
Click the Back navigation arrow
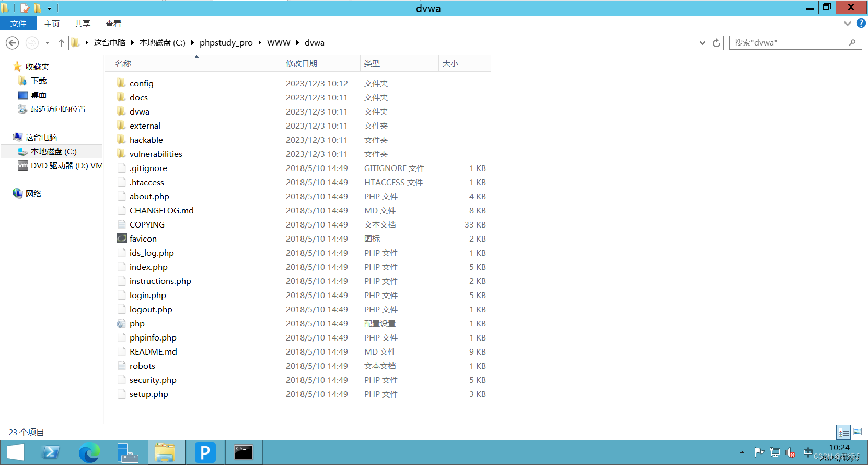tap(13, 43)
